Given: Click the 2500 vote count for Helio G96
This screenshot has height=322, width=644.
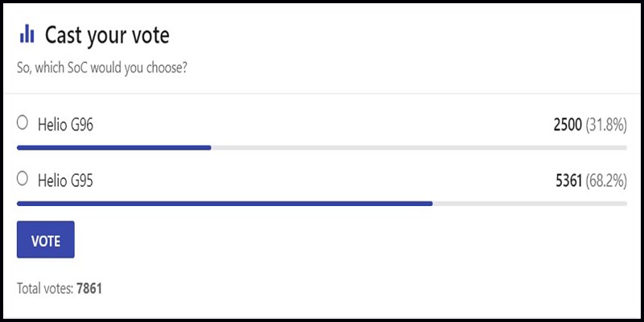Looking at the screenshot, I should (568, 125).
